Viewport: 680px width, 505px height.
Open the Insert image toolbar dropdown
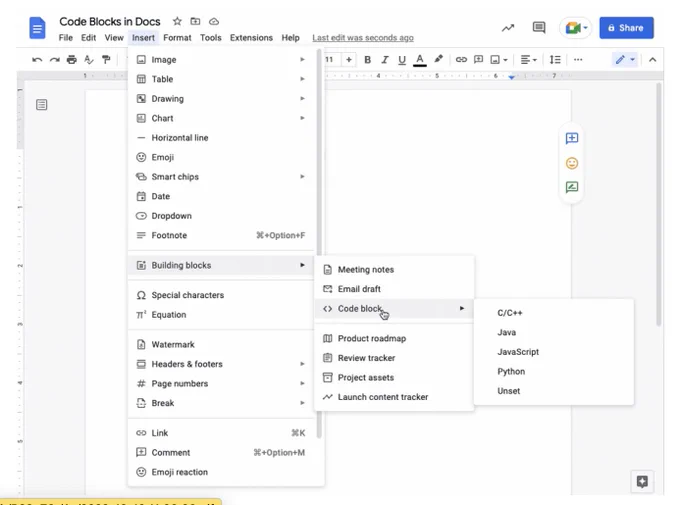click(499, 59)
